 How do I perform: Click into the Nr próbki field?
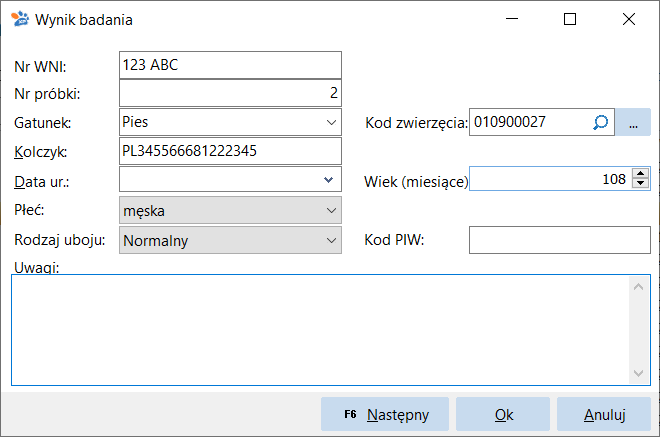point(230,93)
